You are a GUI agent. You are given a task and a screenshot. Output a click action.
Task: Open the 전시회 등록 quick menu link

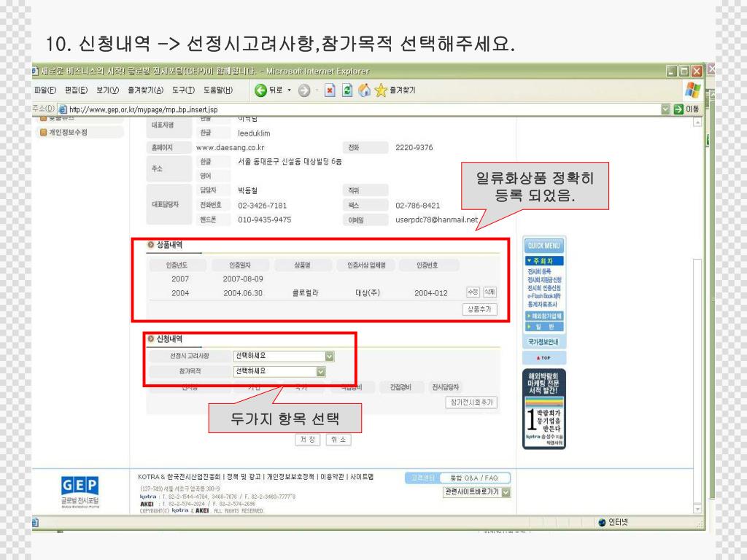539,271
